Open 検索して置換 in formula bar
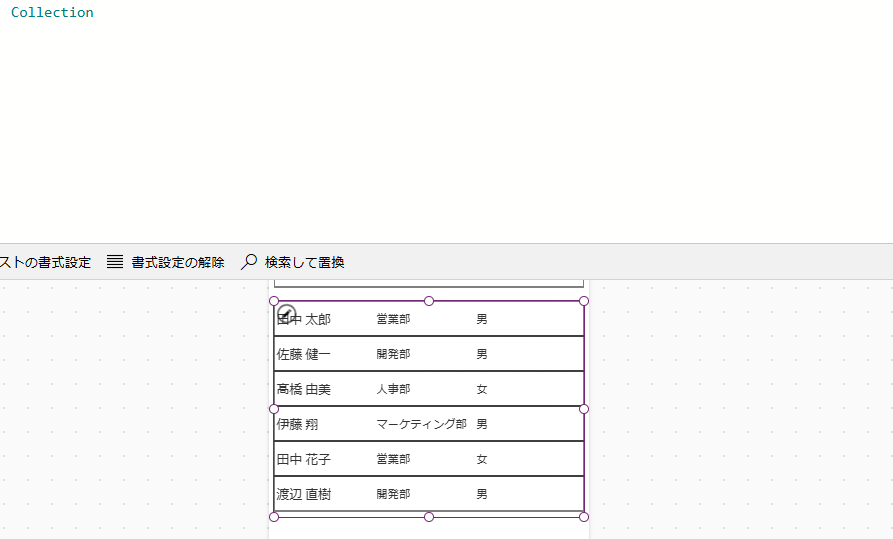This screenshot has height=539, width=893. (x=292, y=262)
